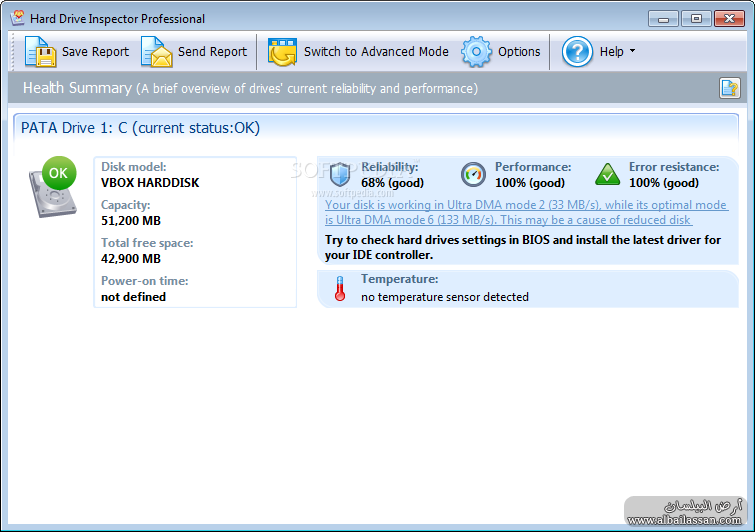
Task: Select the 42,900 MB free space value
Action: (x=131, y=259)
